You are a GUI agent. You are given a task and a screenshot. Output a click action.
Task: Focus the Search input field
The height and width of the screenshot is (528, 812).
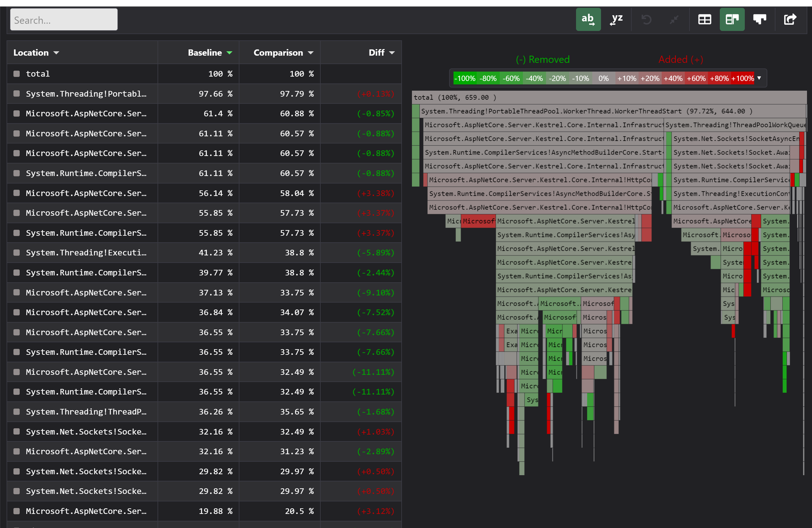(64, 20)
